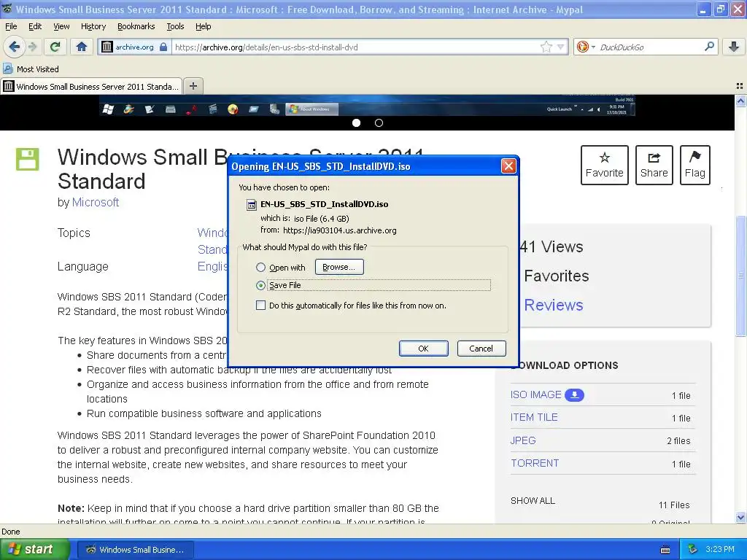The image size is (747, 560).
Task: Open DuckDuckGo search engine selector
Action: pos(586,47)
